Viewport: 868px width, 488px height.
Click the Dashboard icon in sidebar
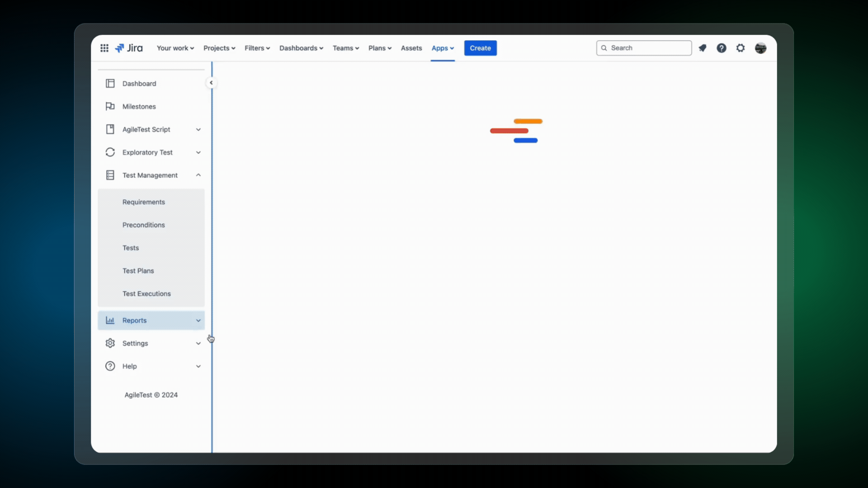click(x=110, y=83)
